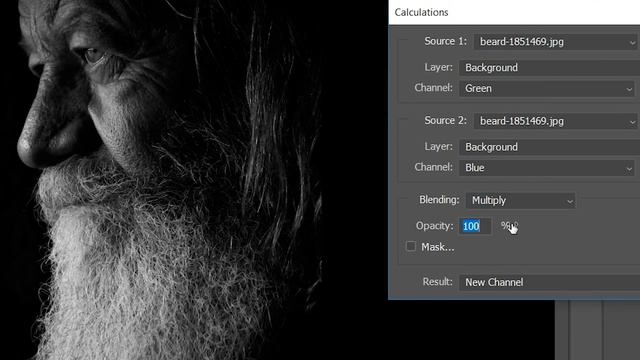Open Source 2 Layer dropdown

pos(549,147)
